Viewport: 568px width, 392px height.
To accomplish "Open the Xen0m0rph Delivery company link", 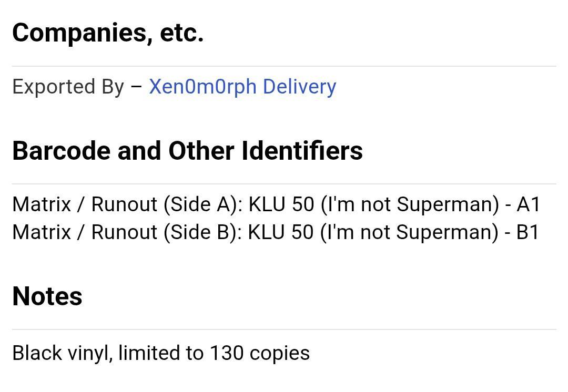I will coord(242,87).
